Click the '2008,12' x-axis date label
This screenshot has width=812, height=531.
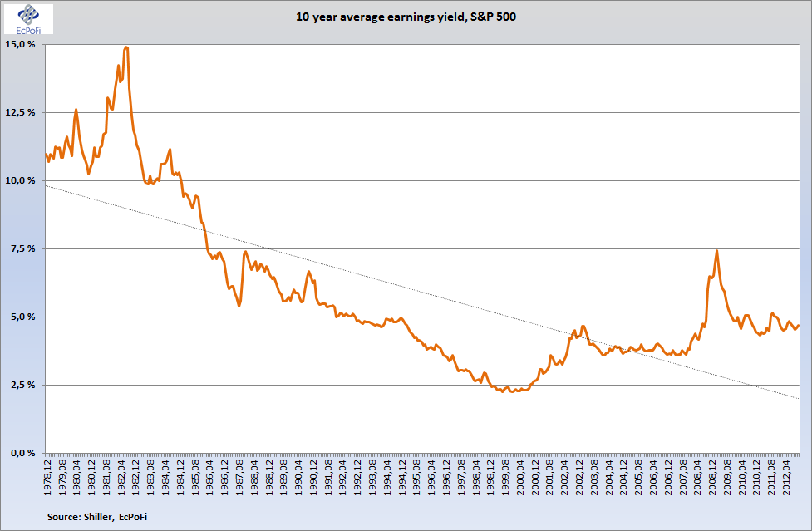point(712,477)
